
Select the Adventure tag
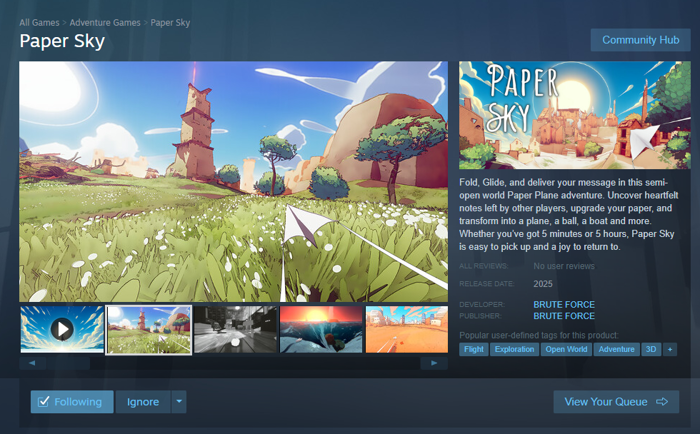pos(617,349)
